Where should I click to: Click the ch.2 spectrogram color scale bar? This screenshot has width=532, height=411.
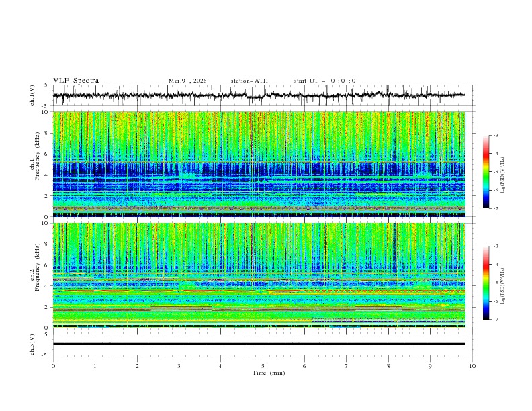(486, 283)
